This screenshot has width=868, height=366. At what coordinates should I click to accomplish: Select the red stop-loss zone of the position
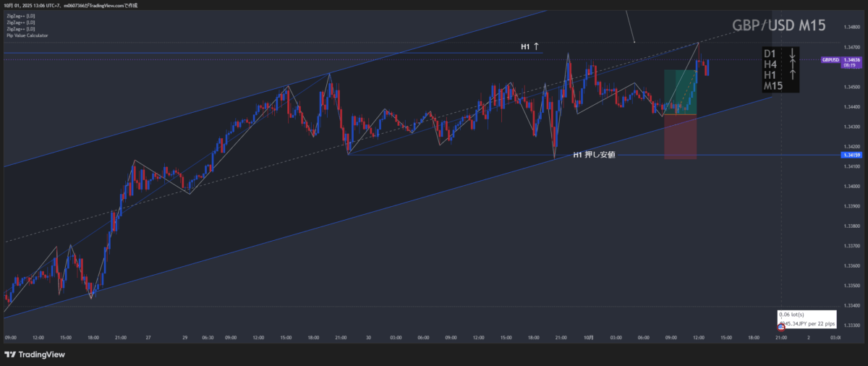[680, 137]
